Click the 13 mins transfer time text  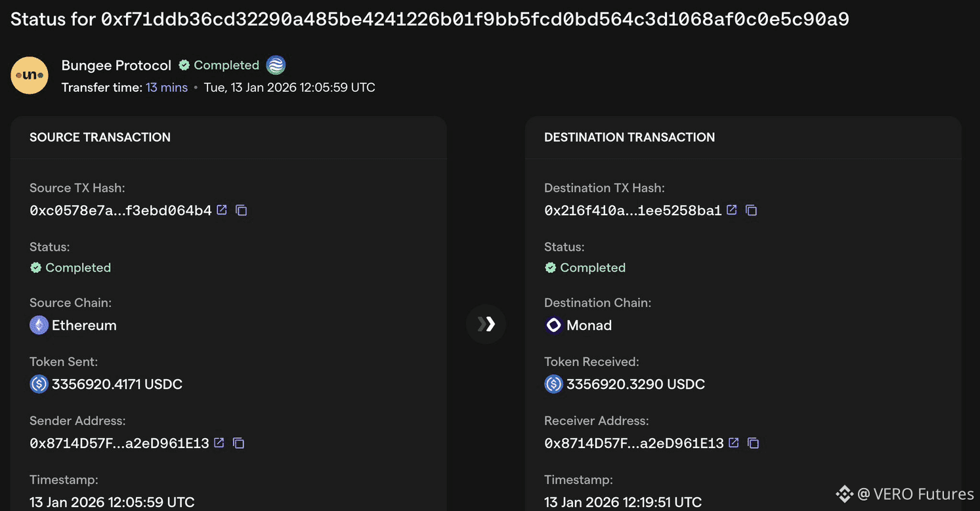click(x=167, y=87)
